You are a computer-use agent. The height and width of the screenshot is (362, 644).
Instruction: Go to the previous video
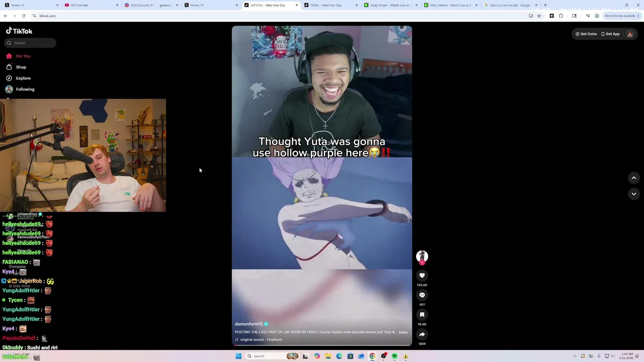coord(634,177)
